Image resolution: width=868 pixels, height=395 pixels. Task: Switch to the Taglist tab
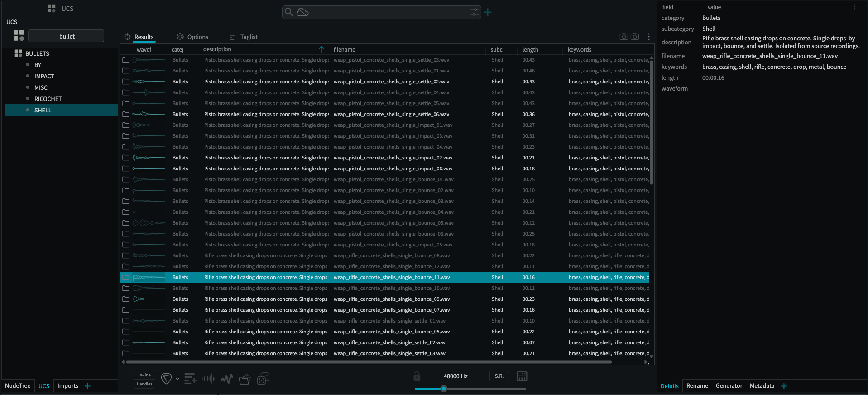click(x=249, y=37)
